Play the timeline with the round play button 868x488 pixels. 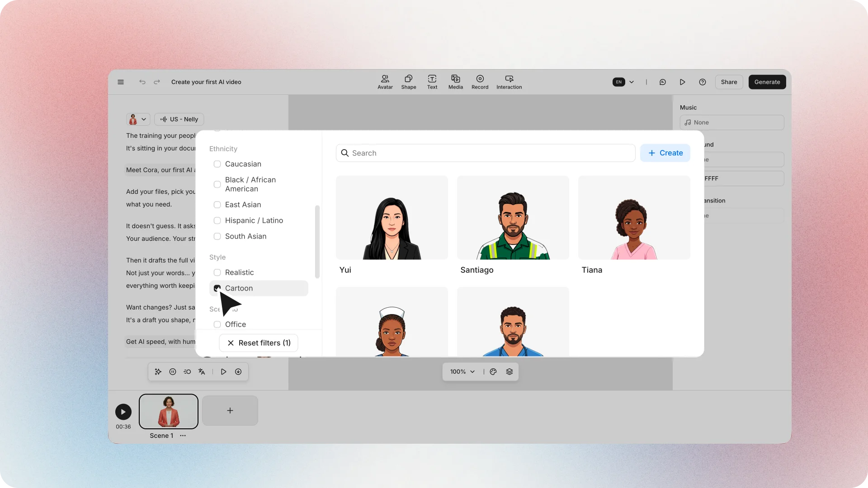click(123, 412)
